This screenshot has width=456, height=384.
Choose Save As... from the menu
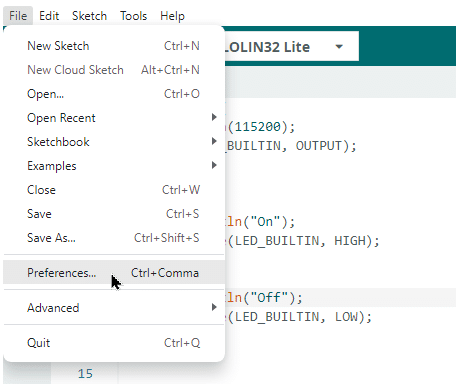[114, 238]
